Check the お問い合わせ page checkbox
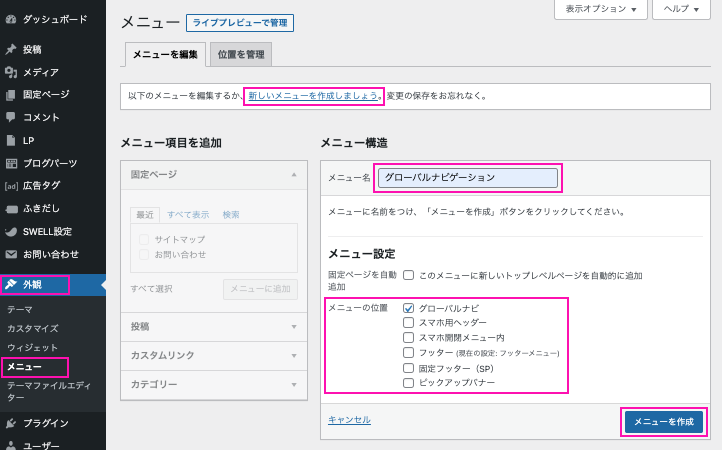Screen dimensions: 722x450 [x=144, y=254]
